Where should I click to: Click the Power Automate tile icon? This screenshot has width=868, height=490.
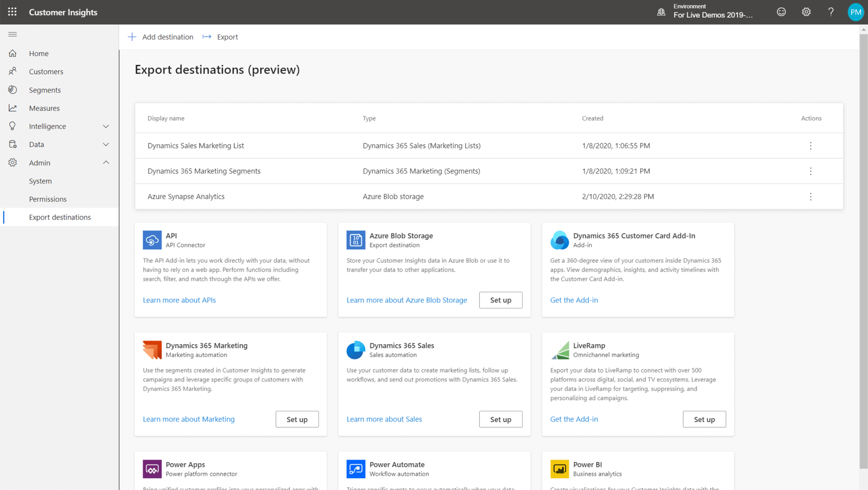(356, 469)
